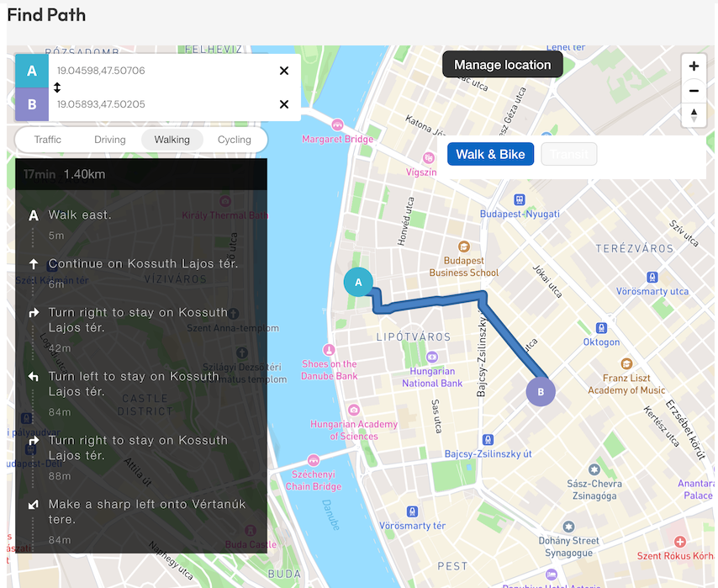Switch to the Transit tab

569,154
